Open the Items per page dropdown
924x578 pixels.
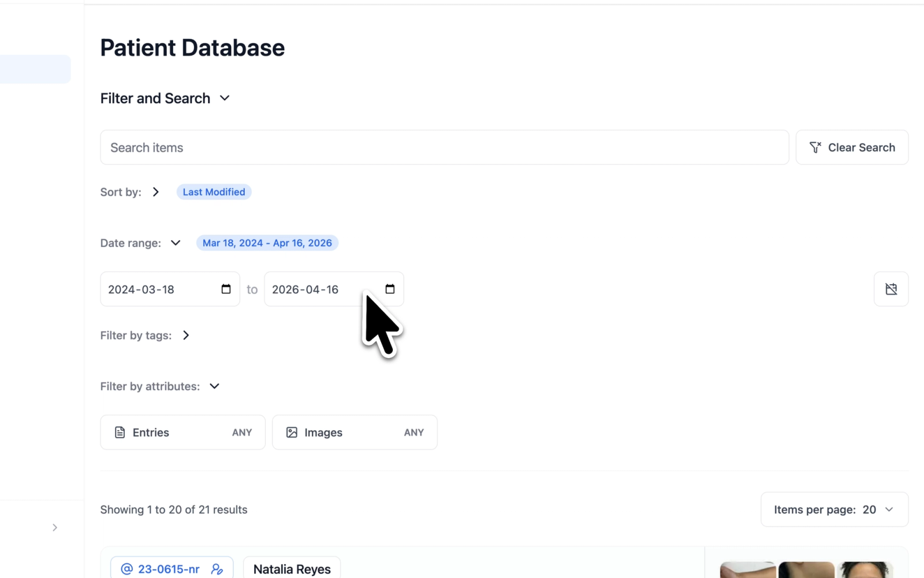[x=834, y=509]
